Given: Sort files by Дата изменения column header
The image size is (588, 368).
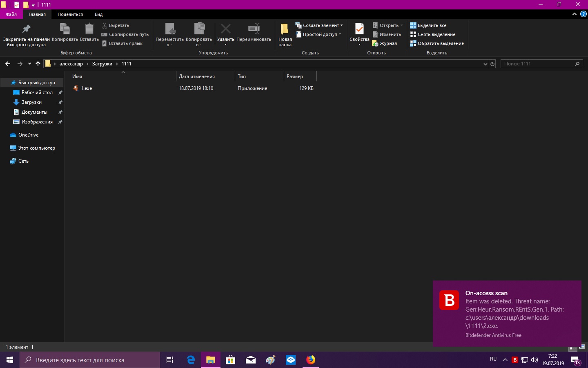Looking at the screenshot, I should 197,76.
